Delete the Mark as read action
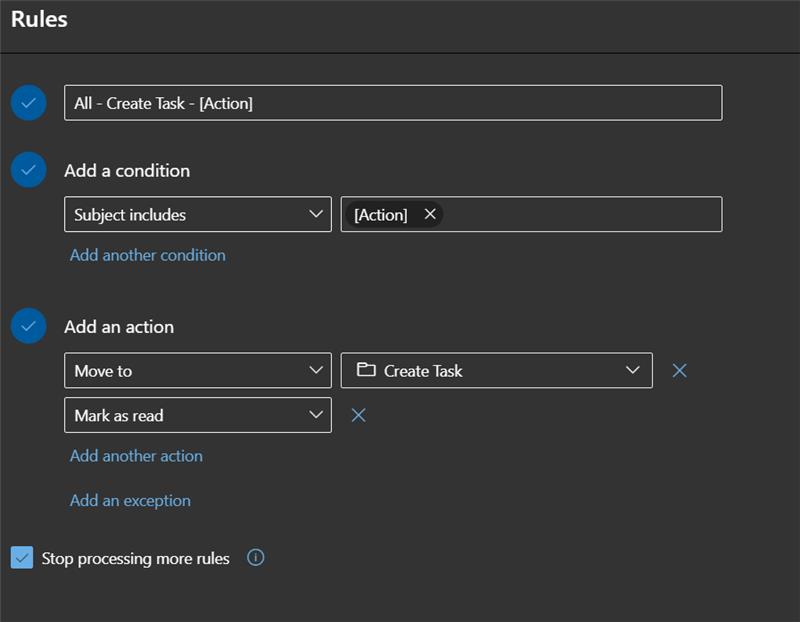Image resolution: width=800 pixels, height=622 pixels. click(359, 415)
